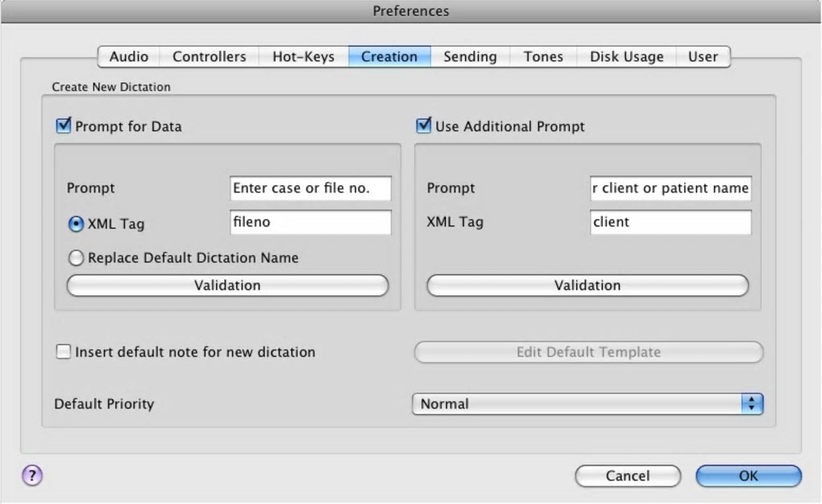Viewport: 822px width, 504px height.
Task: Switch to the Audio tab
Action: [x=129, y=56]
